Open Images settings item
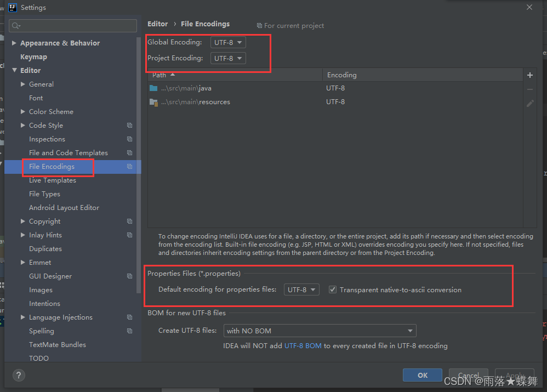 (41, 290)
